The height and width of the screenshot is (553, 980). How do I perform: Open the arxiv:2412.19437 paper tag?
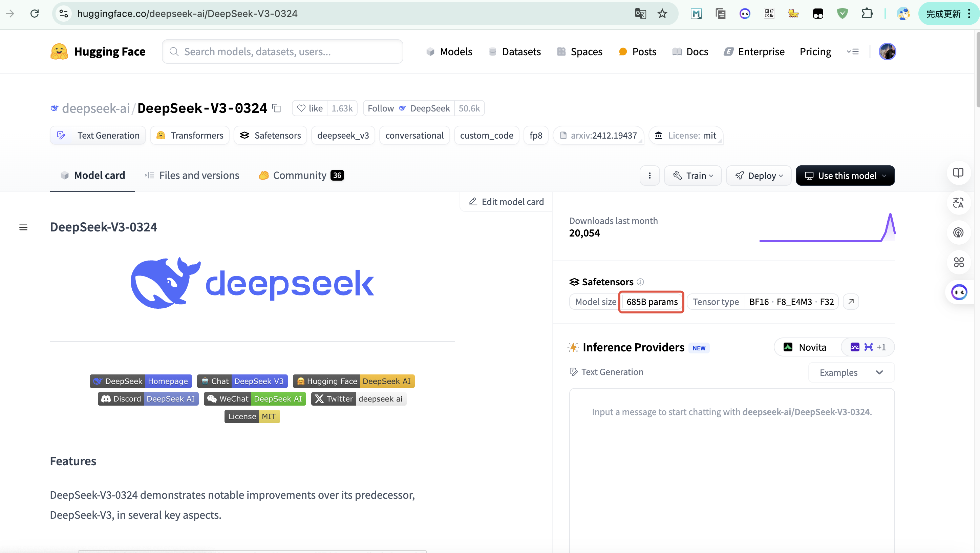pyautogui.click(x=598, y=136)
